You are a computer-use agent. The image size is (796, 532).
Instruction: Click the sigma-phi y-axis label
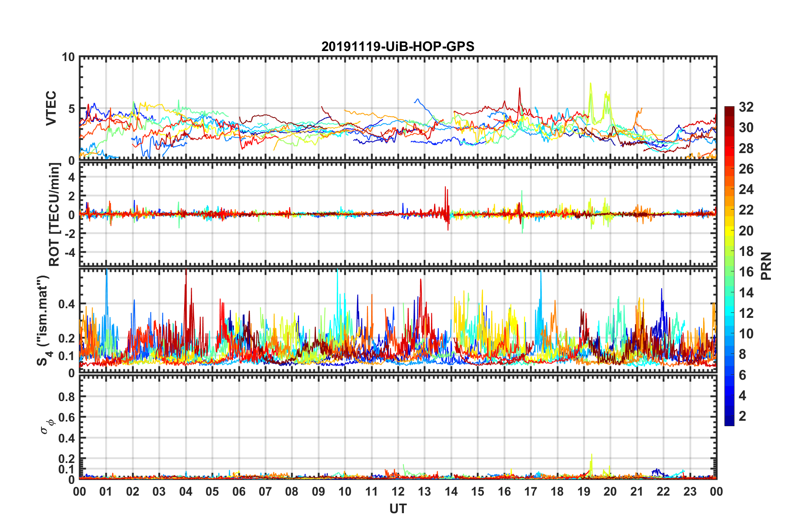point(47,426)
